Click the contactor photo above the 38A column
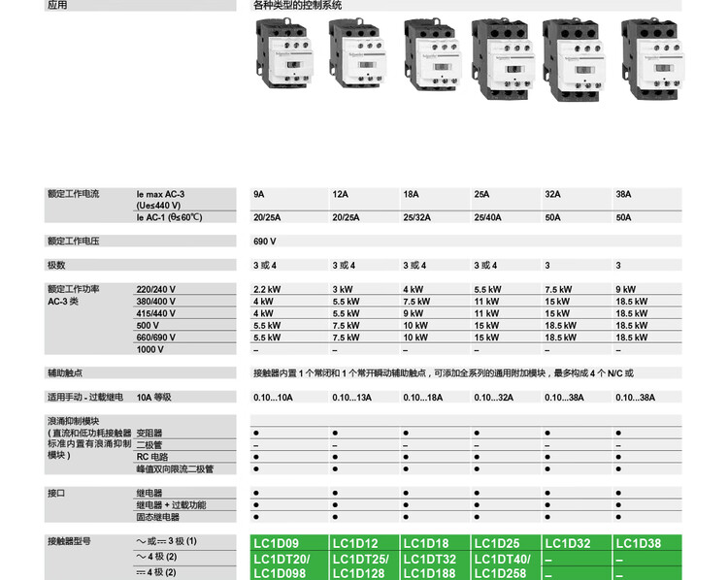 coord(651,59)
